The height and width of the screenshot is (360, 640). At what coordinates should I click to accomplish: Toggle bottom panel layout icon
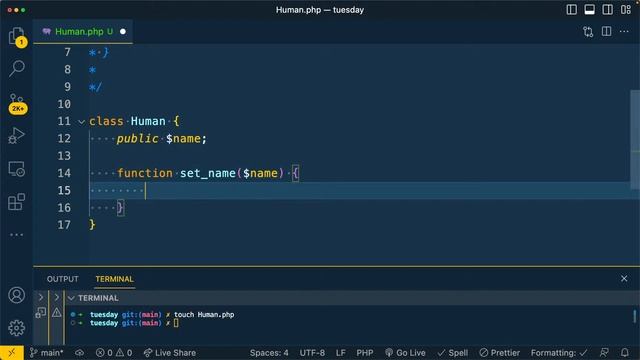[589, 10]
